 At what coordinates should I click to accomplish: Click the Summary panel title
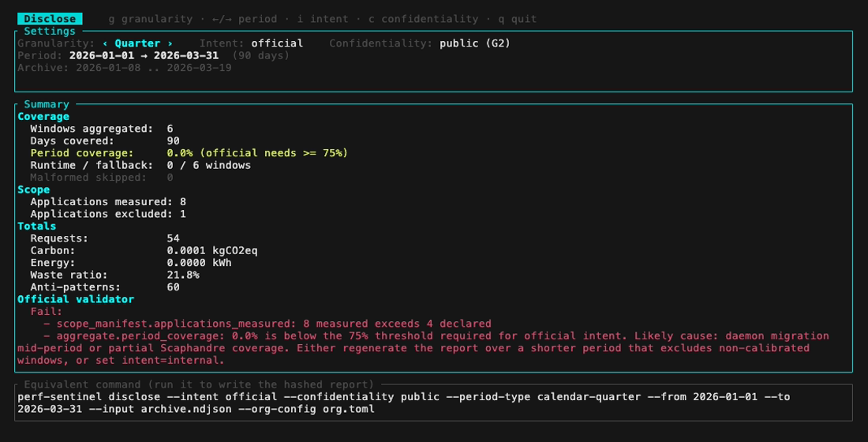47,104
